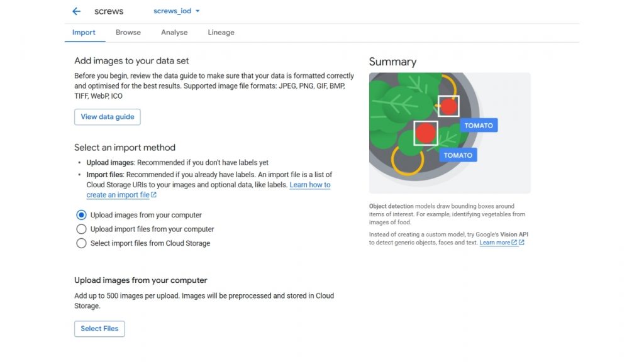This screenshot has width=644, height=362.
Task: Click the last external-link icon after Learn more
Action: coord(521,243)
